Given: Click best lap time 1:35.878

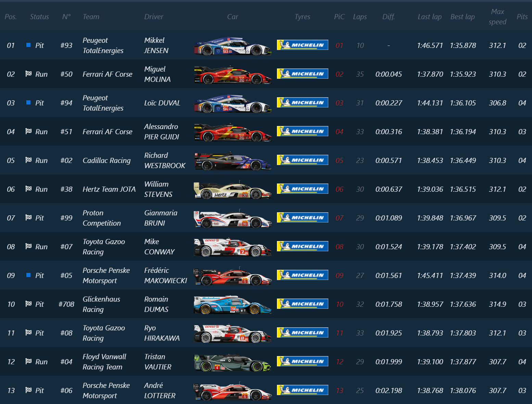Looking at the screenshot, I should (x=463, y=45).
